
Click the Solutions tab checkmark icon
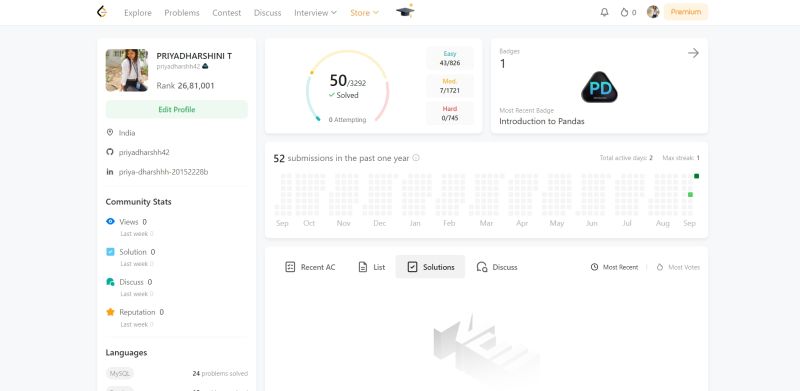412,267
